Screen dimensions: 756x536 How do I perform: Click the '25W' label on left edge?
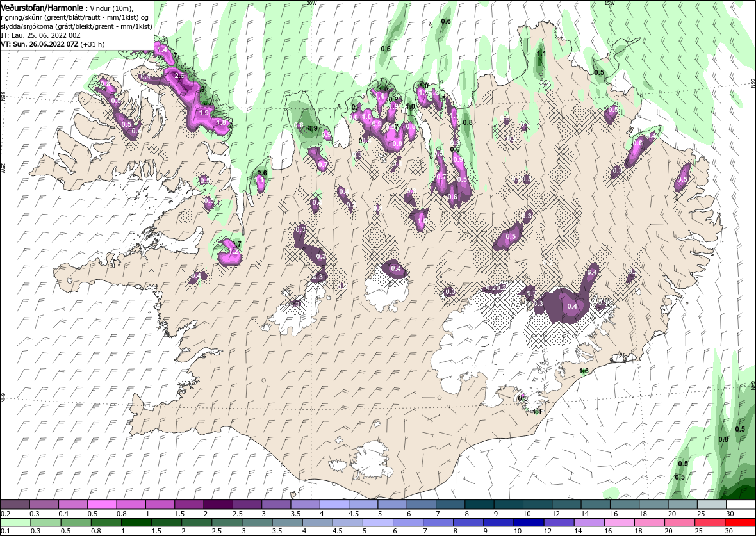[3, 168]
